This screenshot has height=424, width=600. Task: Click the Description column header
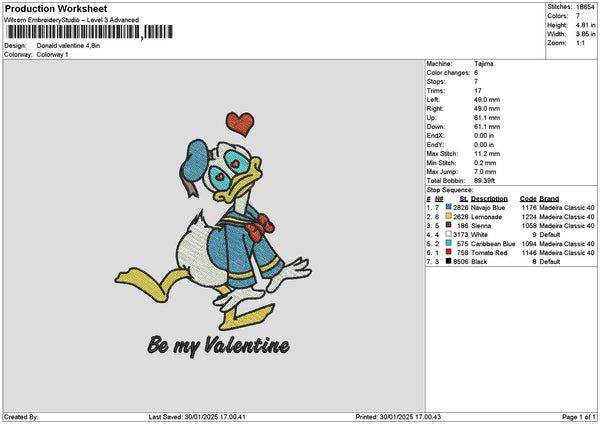(x=489, y=199)
